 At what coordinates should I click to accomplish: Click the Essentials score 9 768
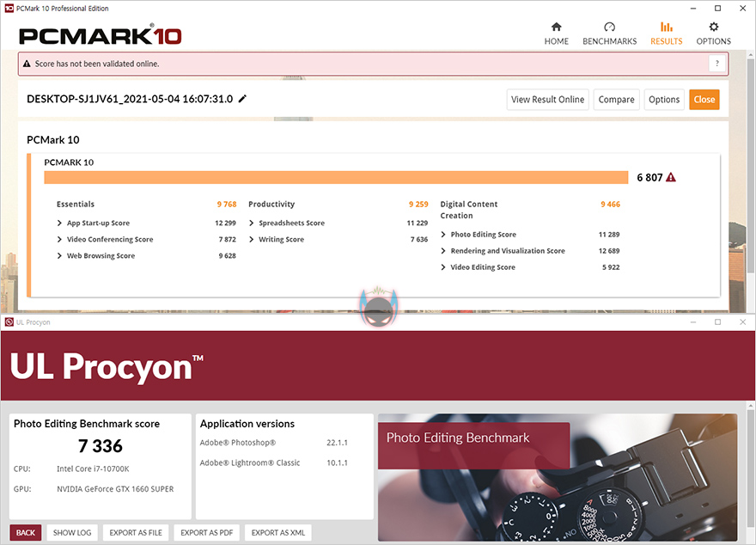227,204
